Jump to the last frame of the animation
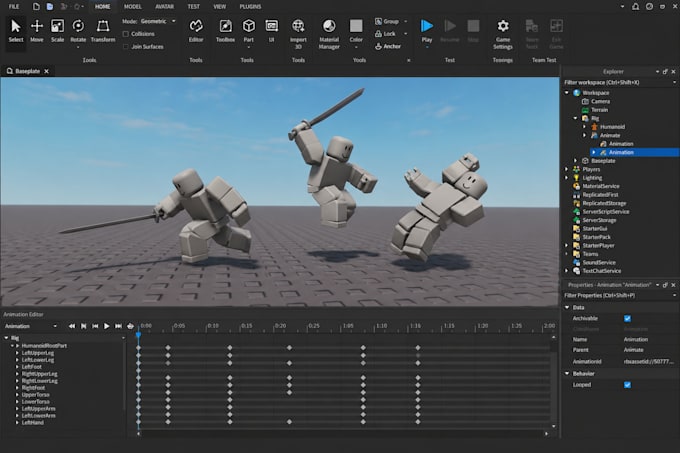This screenshot has height=453, width=680. [118, 326]
